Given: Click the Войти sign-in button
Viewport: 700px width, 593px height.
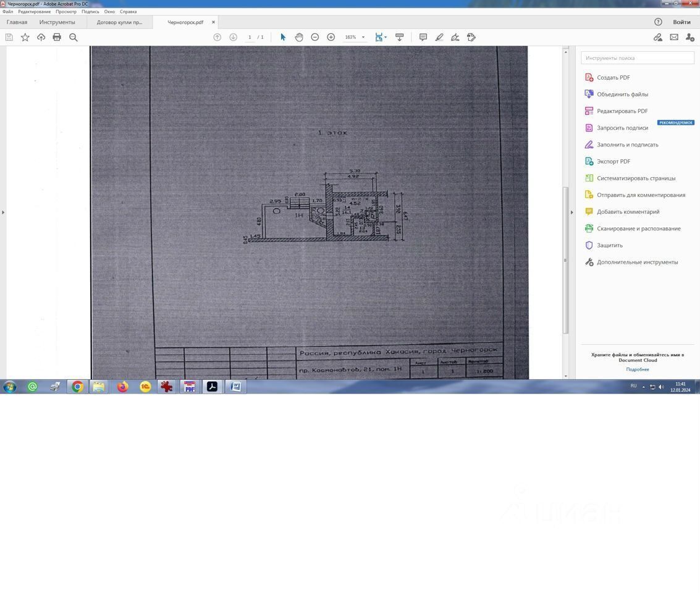Looking at the screenshot, I should (x=681, y=22).
